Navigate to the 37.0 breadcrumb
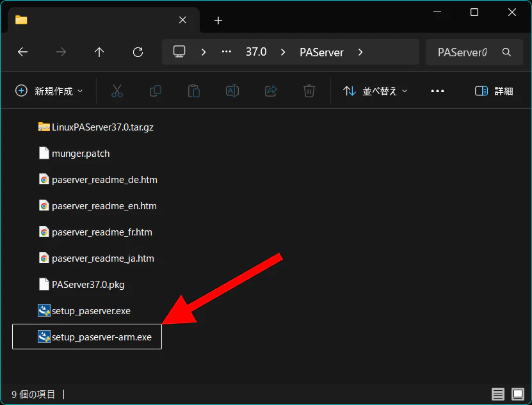Screen dimensions: 532x405 256,52
